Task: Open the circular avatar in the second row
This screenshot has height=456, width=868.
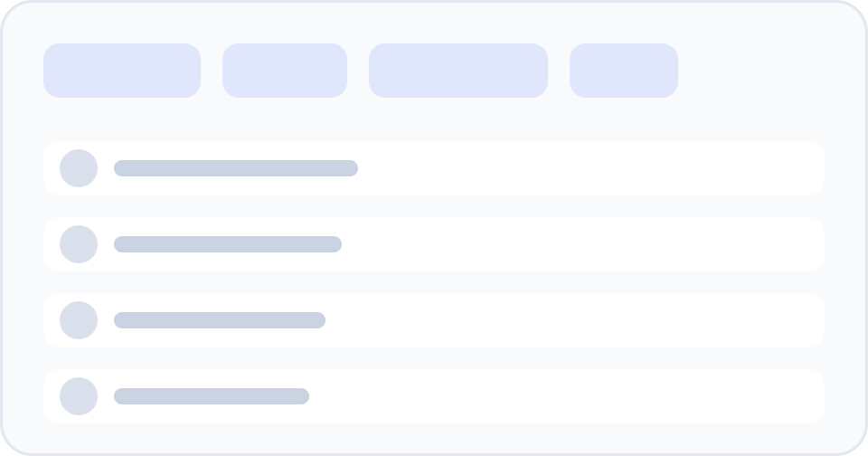Action: pos(79,244)
